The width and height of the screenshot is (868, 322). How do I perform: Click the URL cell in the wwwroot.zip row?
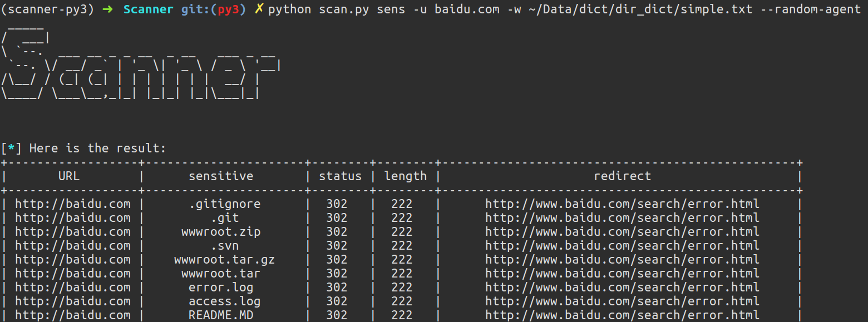click(73, 232)
